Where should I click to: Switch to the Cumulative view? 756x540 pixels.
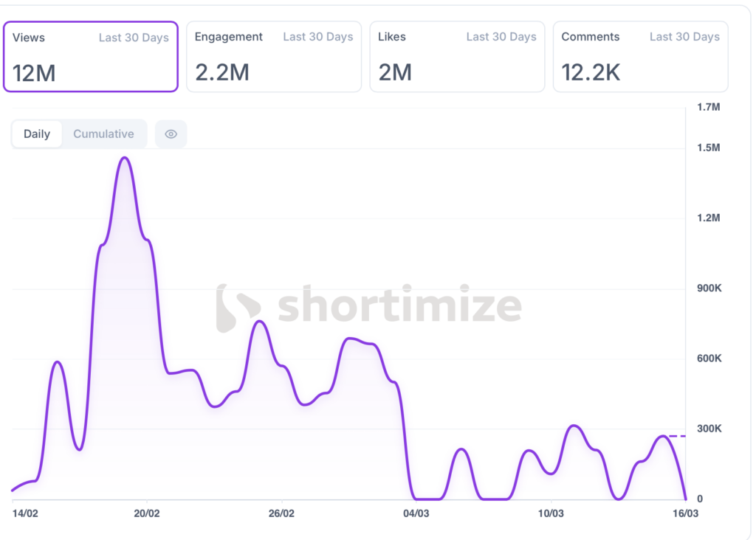pos(103,134)
